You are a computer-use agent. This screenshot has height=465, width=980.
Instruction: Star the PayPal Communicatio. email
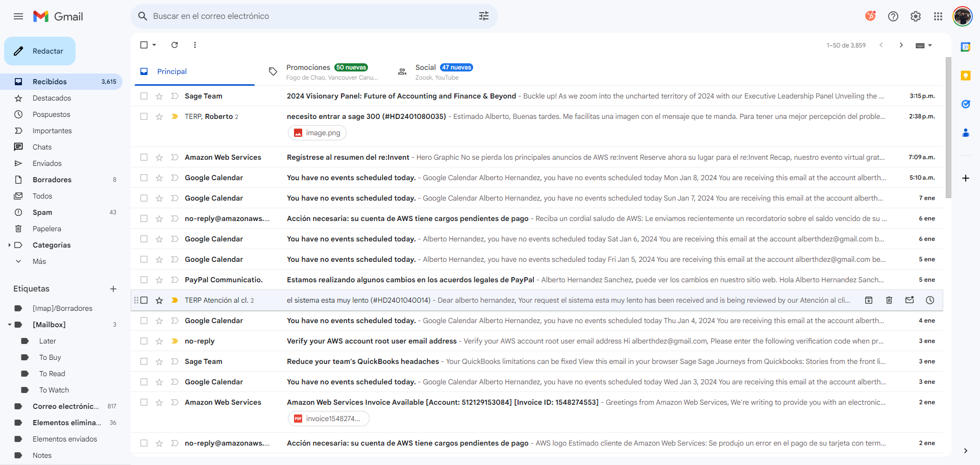[159, 280]
